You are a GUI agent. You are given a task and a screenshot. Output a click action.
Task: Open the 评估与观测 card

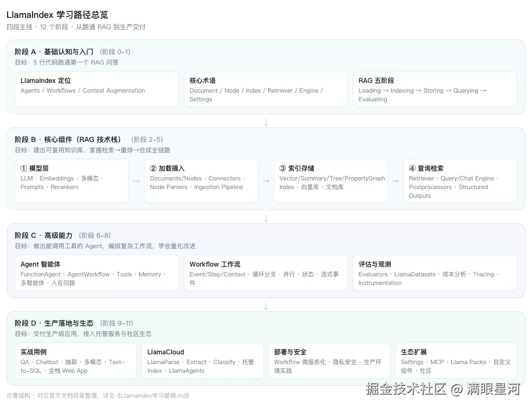435,273
